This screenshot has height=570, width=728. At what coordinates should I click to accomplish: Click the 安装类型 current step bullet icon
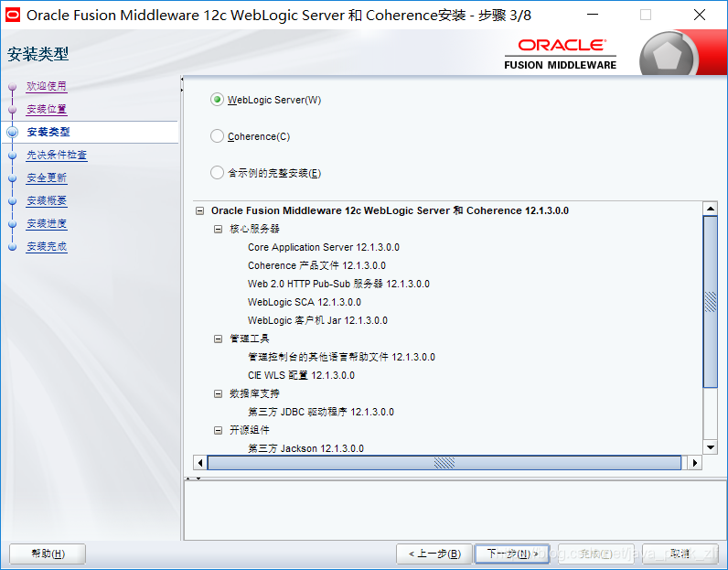13,132
